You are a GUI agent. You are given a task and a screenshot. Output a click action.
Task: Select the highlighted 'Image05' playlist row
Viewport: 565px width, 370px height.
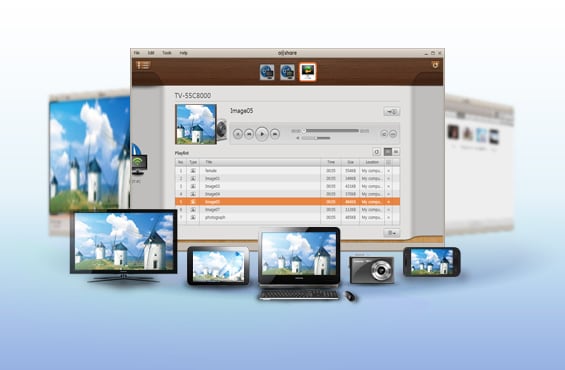click(288, 202)
